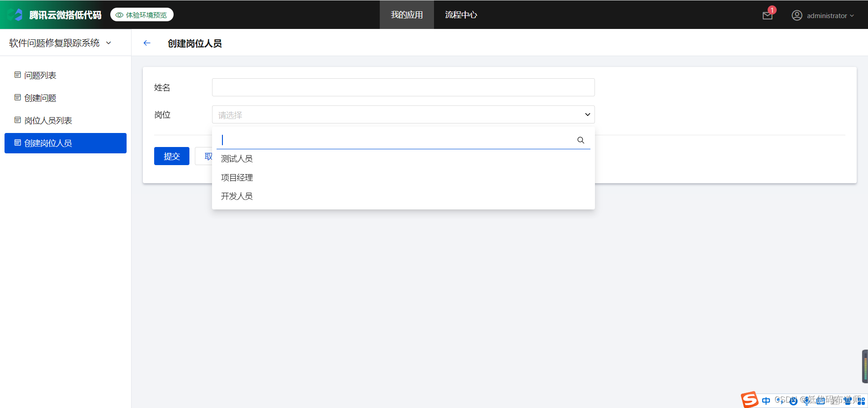Focus the dropdown search input
Viewport: 868px width, 408px height.
coord(398,140)
